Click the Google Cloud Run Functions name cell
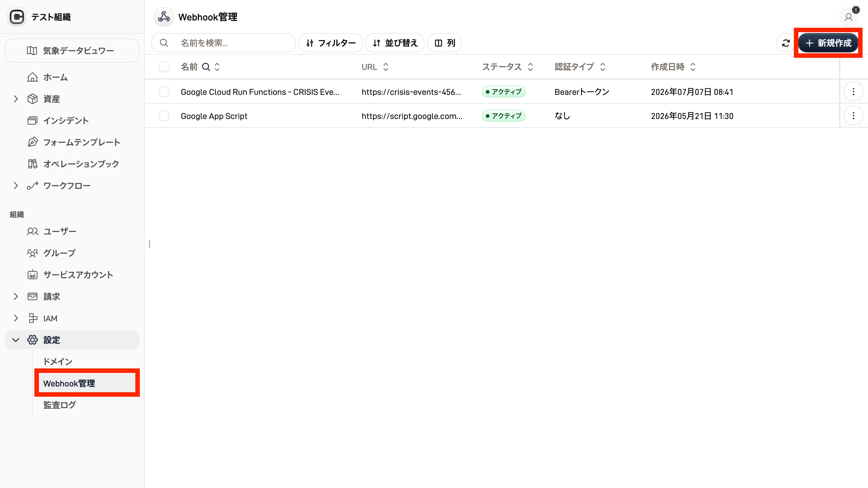This screenshot has width=868, height=488. pyautogui.click(x=260, y=92)
